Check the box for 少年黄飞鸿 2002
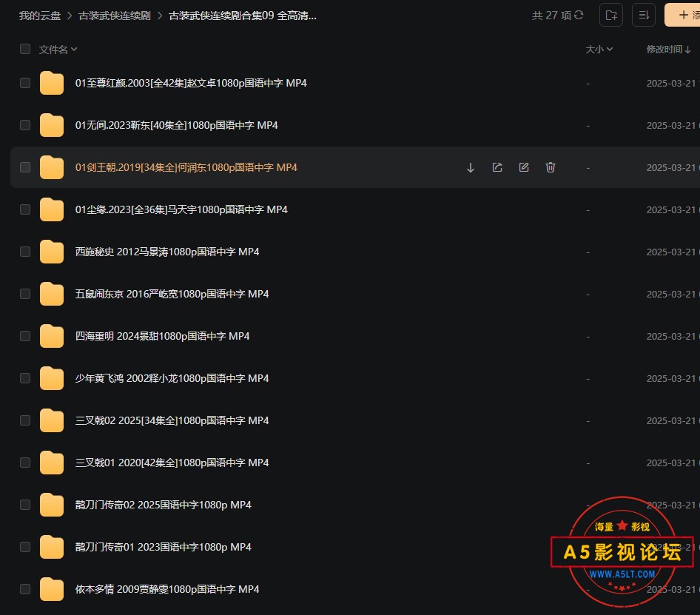Image resolution: width=700 pixels, height=615 pixels. point(25,378)
